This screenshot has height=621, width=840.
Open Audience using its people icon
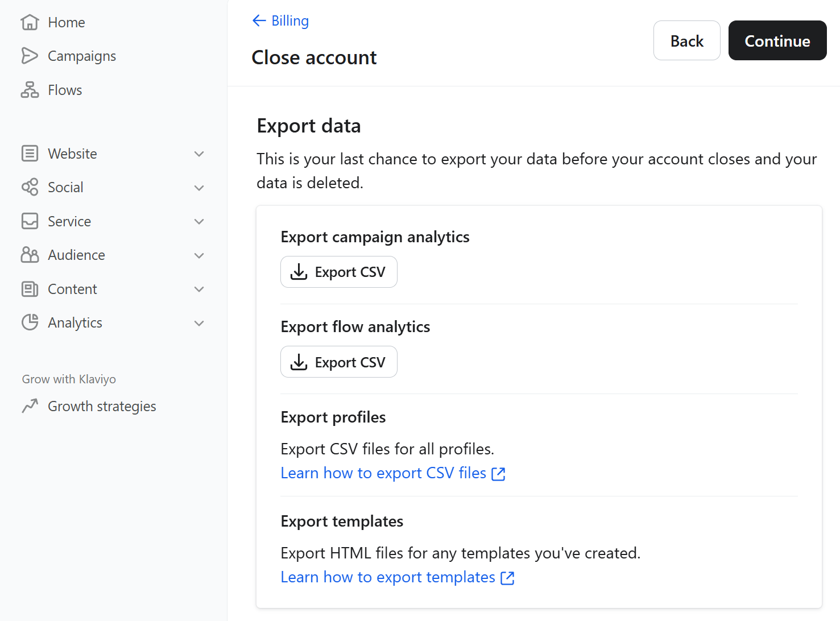coord(30,255)
